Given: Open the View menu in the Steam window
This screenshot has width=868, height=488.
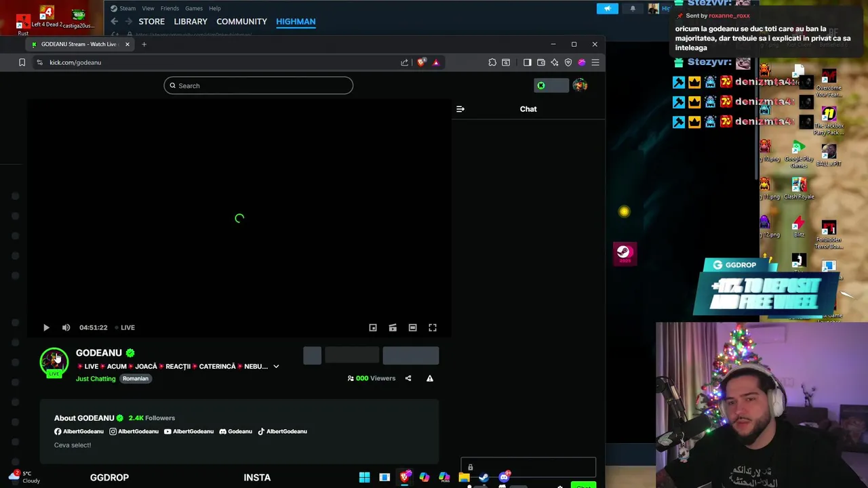Looking at the screenshot, I should pyautogui.click(x=148, y=8).
